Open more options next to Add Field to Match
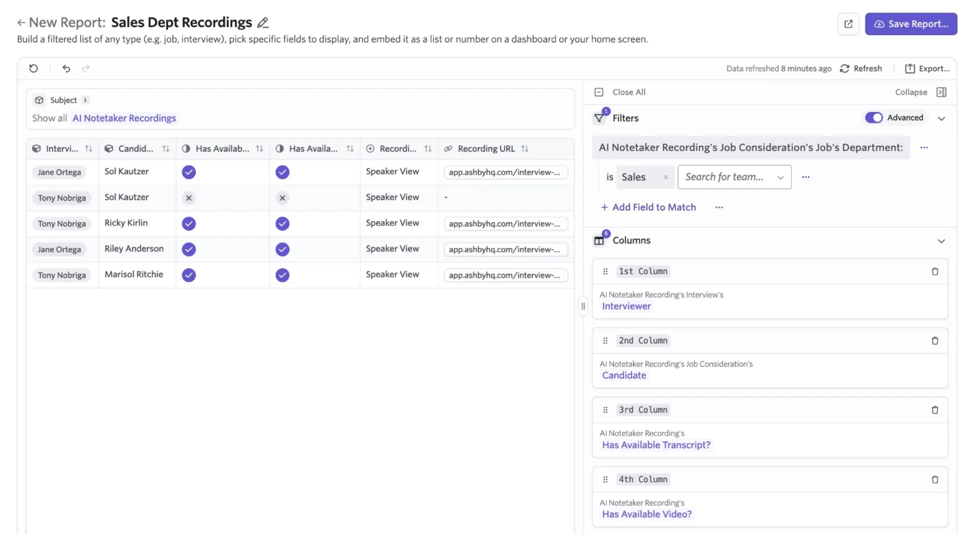980x549 pixels. pyautogui.click(x=719, y=207)
